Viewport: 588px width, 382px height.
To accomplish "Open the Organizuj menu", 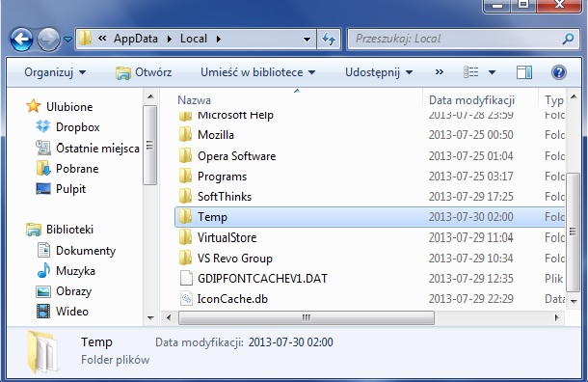I will [55, 72].
